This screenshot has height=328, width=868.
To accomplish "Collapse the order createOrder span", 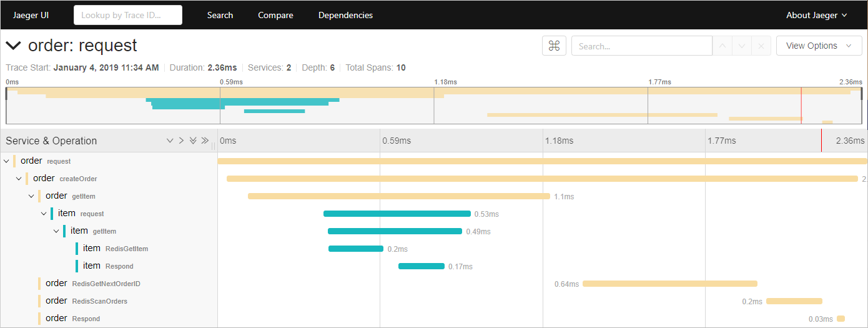I will coord(19,179).
